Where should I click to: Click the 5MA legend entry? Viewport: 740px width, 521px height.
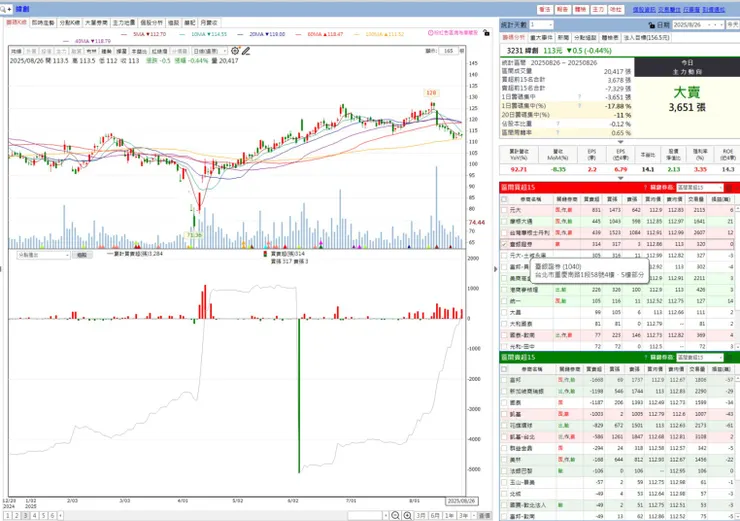point(144,34)
